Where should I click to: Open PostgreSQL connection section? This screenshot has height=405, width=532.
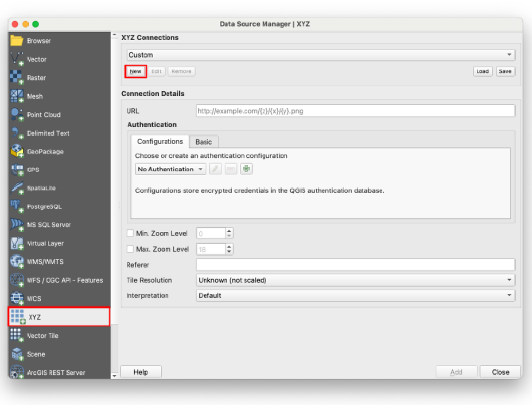[59, 207]
